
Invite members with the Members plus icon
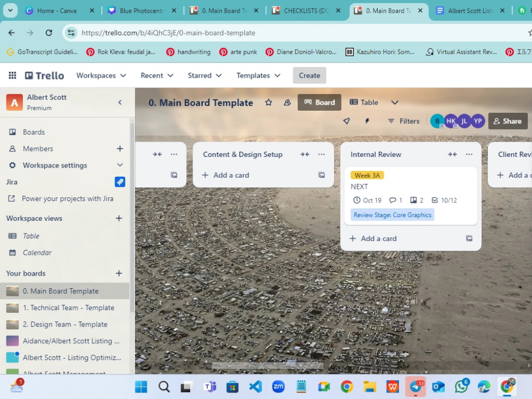coord(120,148)
